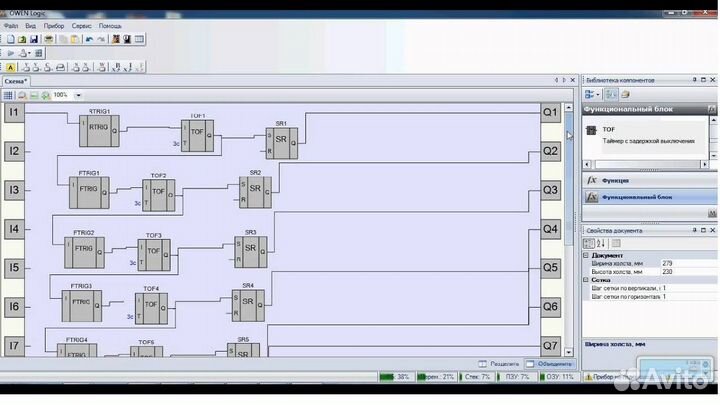
Task: Select the FTRIG1 block
Action: 89,192
